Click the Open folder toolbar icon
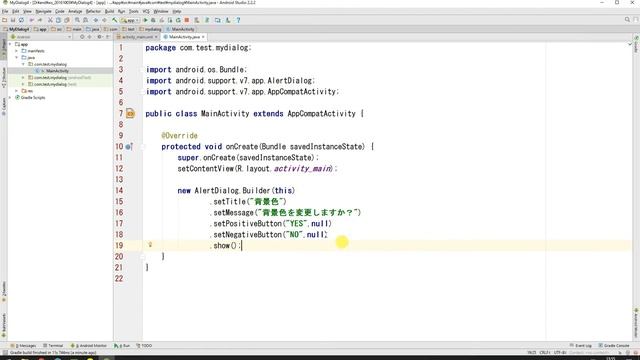Screen dimensions: 640x360 [4, 20]
